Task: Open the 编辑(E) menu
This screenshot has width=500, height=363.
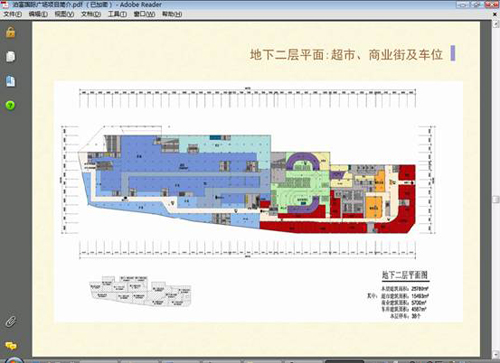Action: [x=38, y=14]
